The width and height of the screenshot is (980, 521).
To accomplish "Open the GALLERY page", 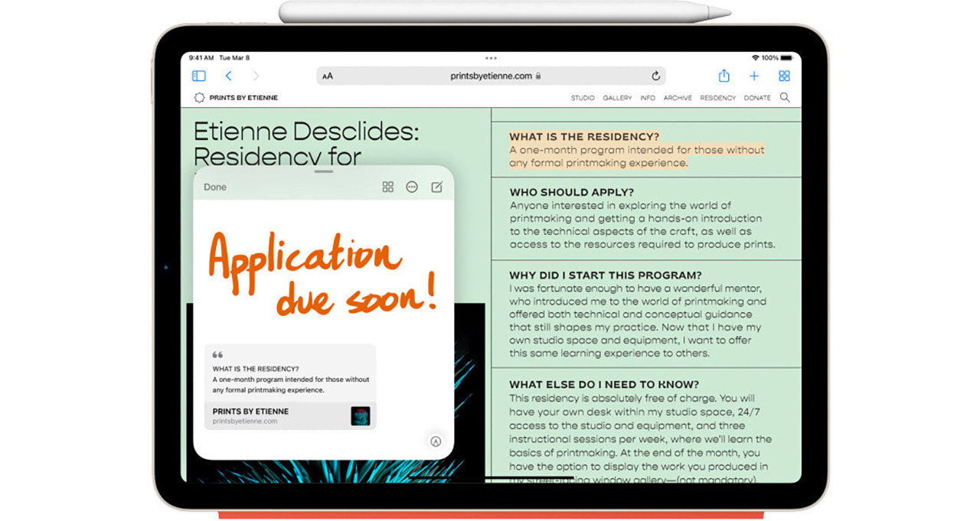I will pos(617,98).
